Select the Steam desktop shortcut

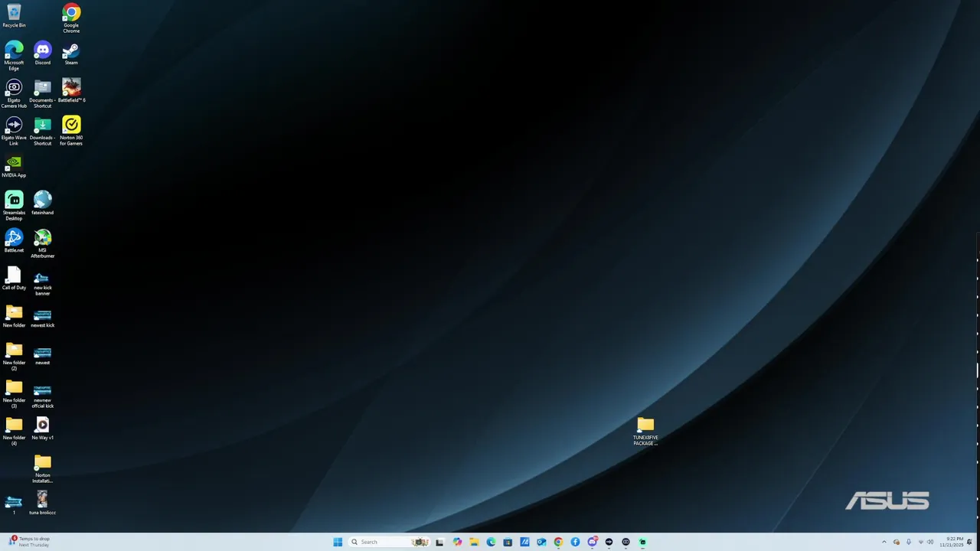click(71, 53)
